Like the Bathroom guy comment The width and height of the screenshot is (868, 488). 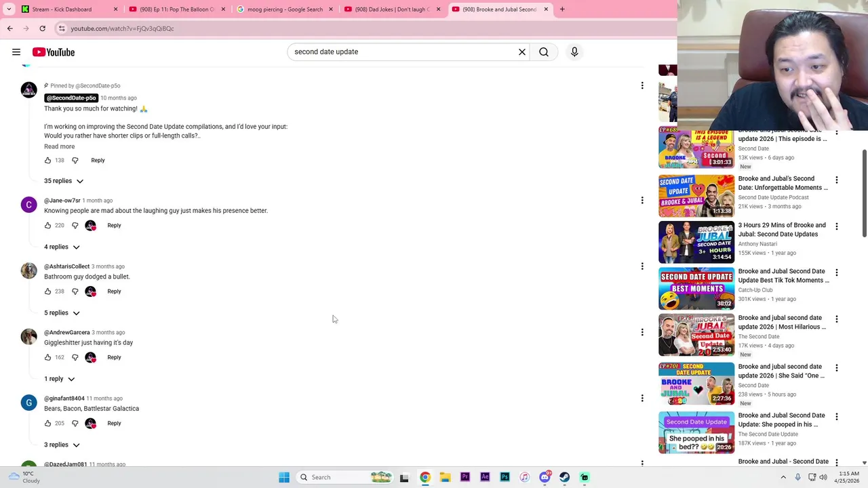47,291
